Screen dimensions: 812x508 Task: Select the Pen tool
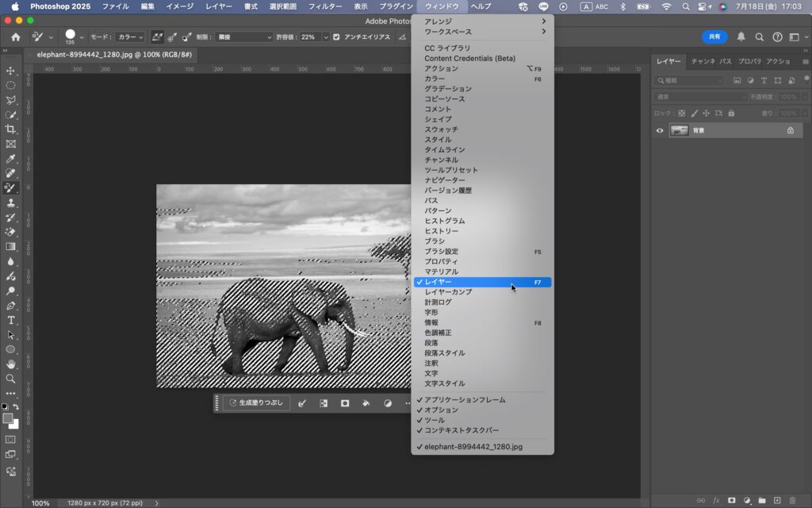pos(10,306)
